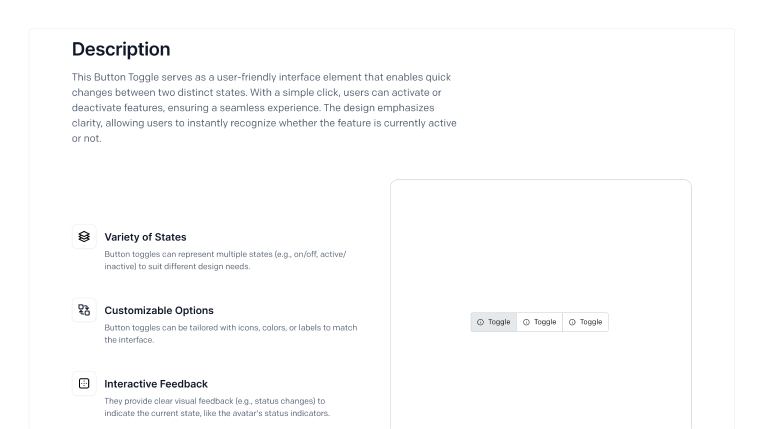Click the text about on/off, active/inactive states
Viewport: 764px width, 429px height.
point(225,260)
